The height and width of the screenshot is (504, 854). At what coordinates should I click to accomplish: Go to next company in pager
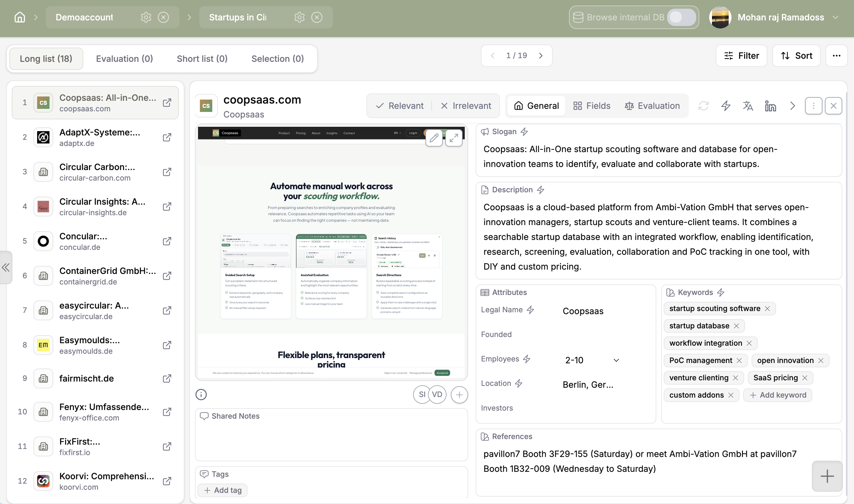[x=541, y=56]
